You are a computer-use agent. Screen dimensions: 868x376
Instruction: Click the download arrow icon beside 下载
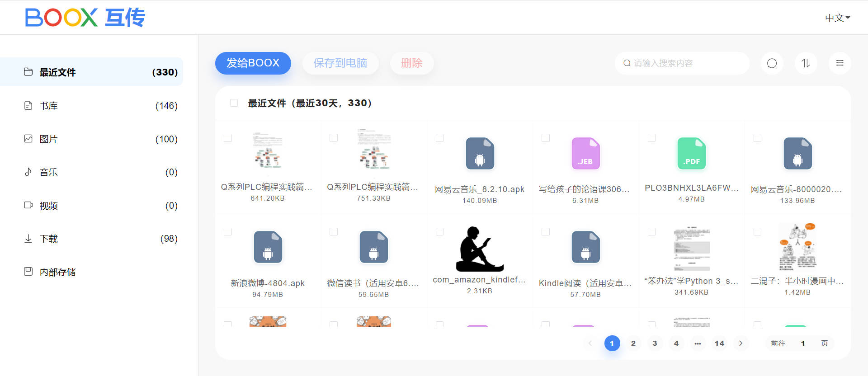28,238
